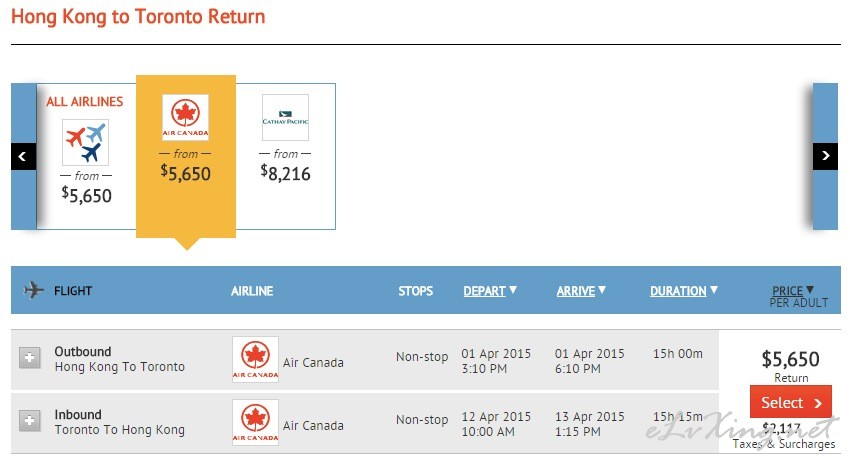Select the All Airlines planes icon
The width and height of the screenshot is (850, 463).
(x=85, y=143)
